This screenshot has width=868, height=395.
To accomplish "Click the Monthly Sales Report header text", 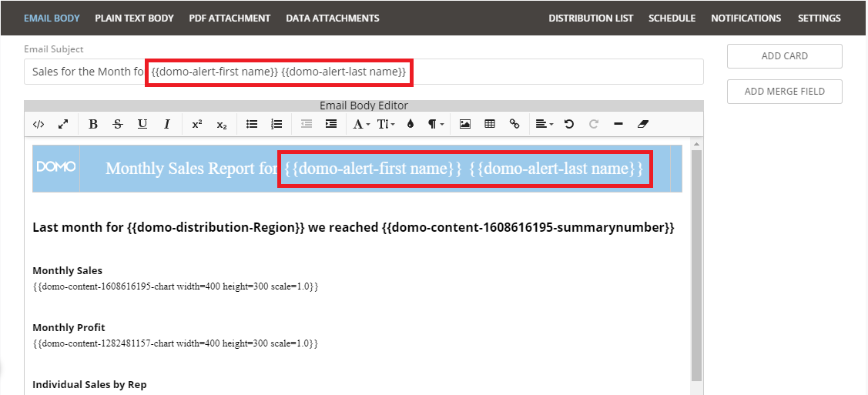I will [374, 168].
